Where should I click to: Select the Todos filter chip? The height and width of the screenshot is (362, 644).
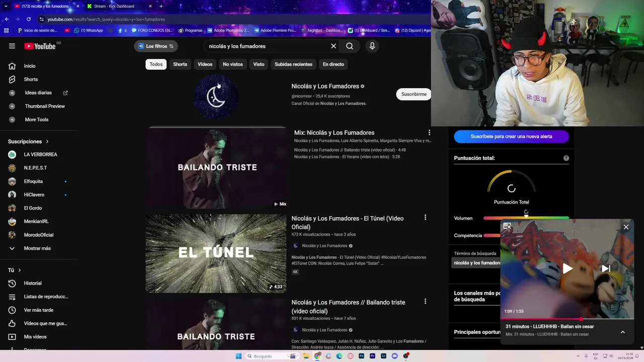(x=156, y=64)
